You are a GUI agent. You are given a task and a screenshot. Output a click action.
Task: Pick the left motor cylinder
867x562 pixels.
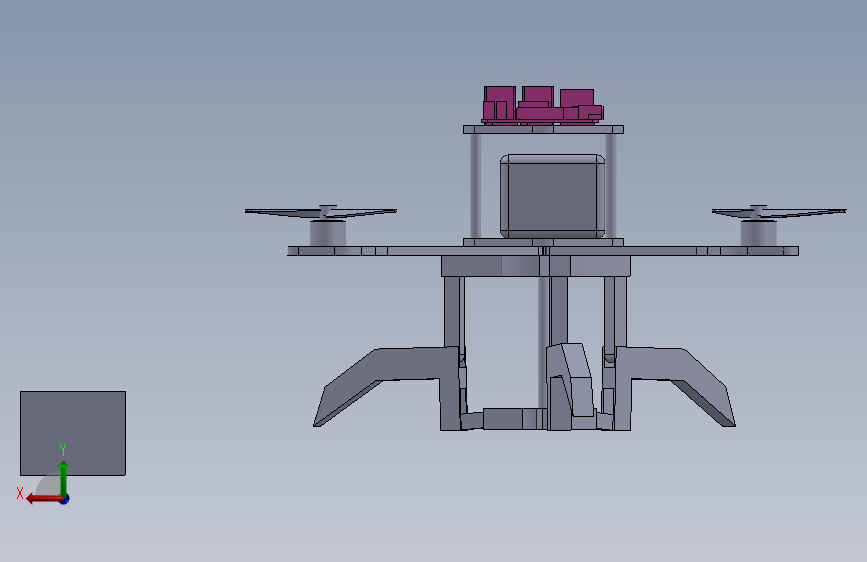[x=328, y=233]
